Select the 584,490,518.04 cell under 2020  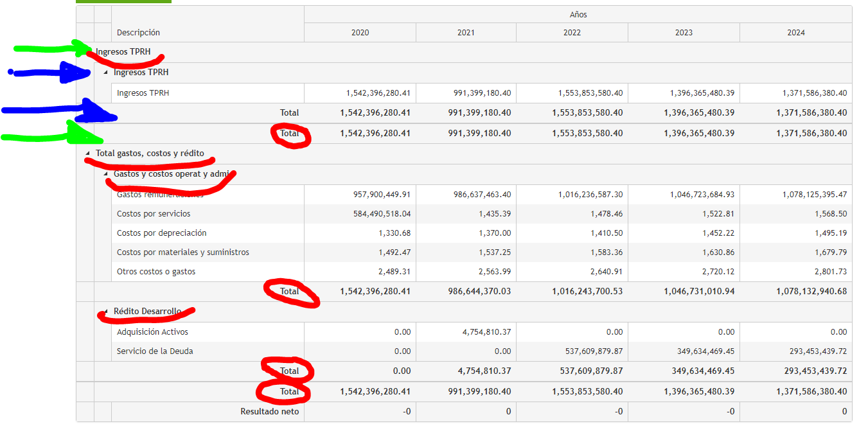pyautogui.click(x=382, y=214)
